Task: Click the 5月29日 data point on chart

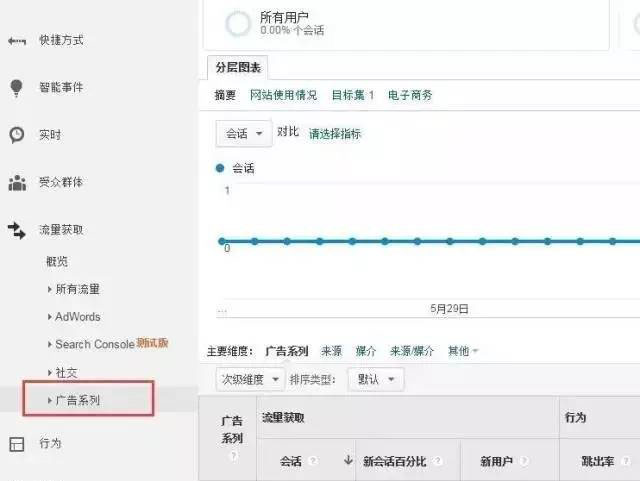Action: pyautogui.click(x=448, y=241)
